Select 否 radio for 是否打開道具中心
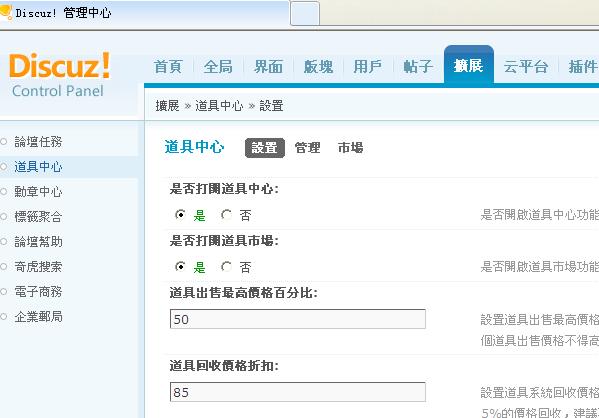 coord(226,215)
